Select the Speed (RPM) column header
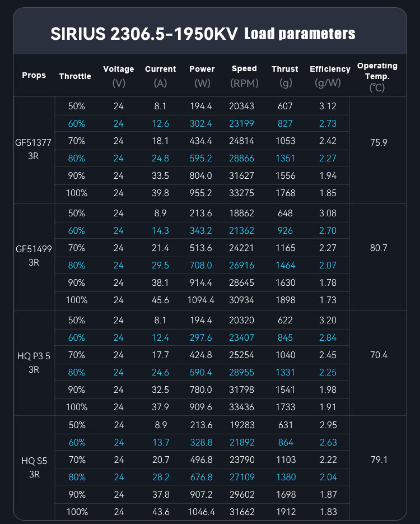420x524 pixels. coord(244,76)
